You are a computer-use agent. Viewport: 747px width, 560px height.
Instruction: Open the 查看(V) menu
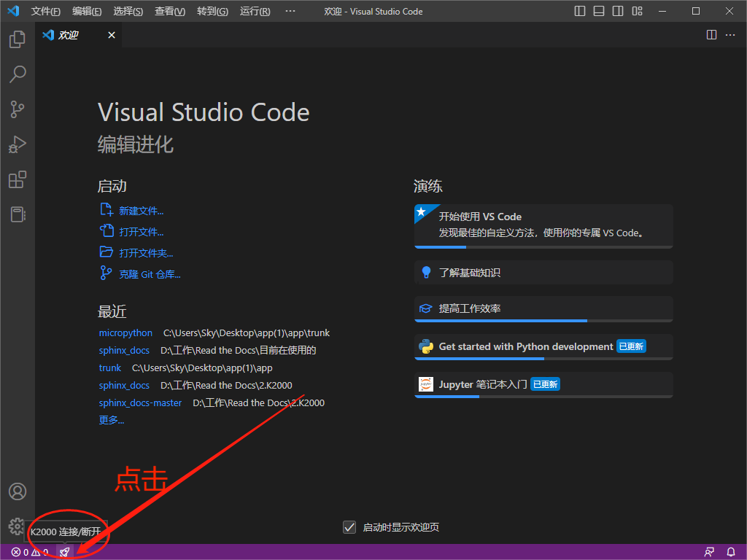[x=169, y=11]
